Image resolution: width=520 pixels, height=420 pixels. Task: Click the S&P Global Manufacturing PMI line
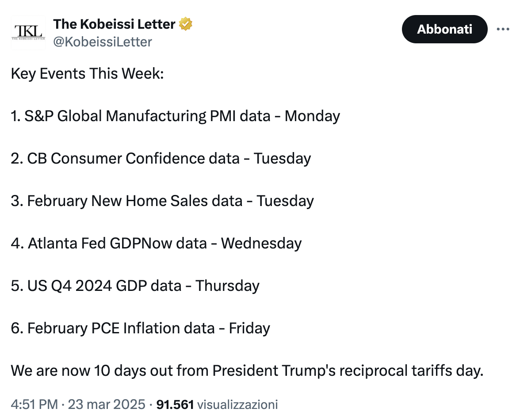point(175,116)
